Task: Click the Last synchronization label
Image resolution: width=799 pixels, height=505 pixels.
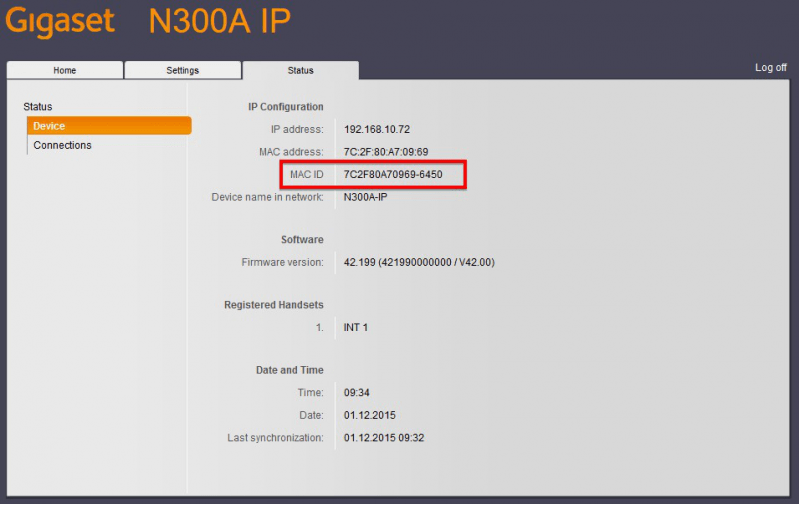Action: [275, 438]
